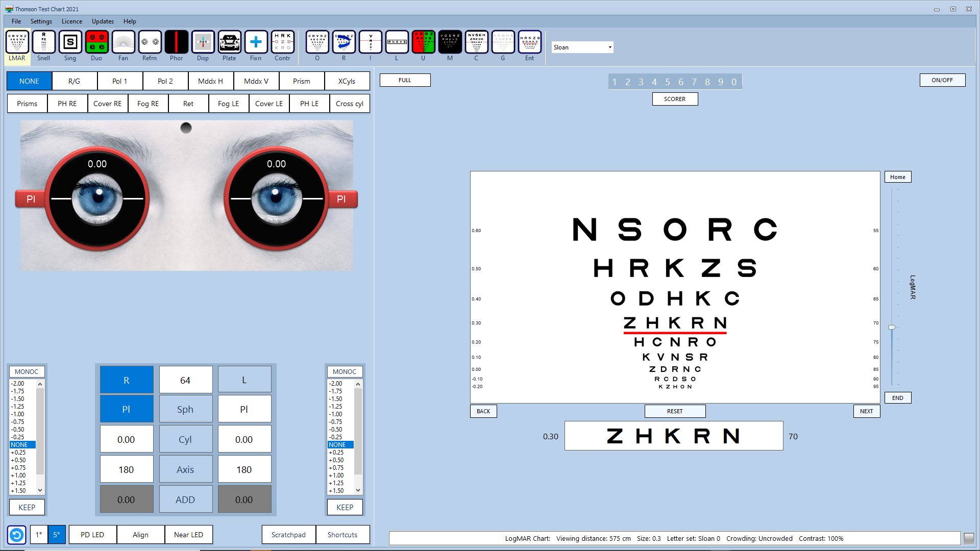Switch to the Prism tab

pos(301,81)
